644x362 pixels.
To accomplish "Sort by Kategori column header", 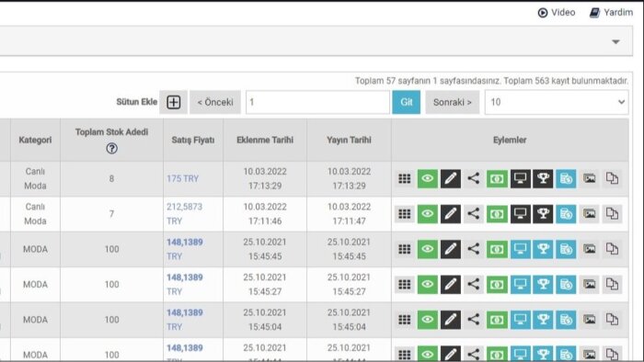I will click(35, 141).
